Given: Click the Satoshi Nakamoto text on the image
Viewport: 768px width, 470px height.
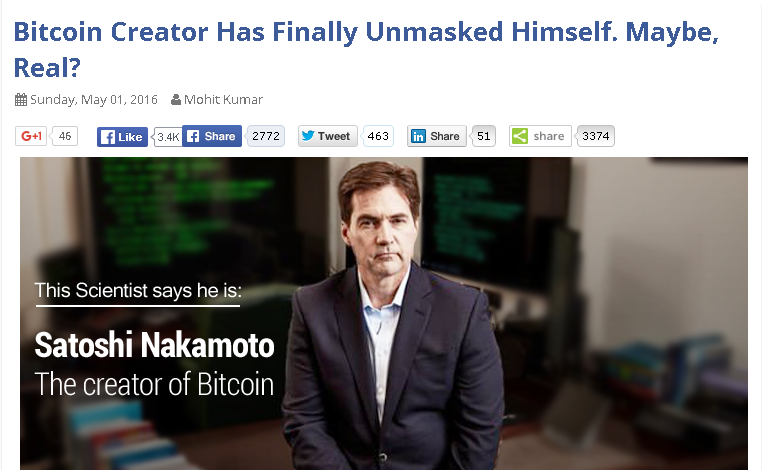Looking at the screenshot, I should tap(154, 345).
